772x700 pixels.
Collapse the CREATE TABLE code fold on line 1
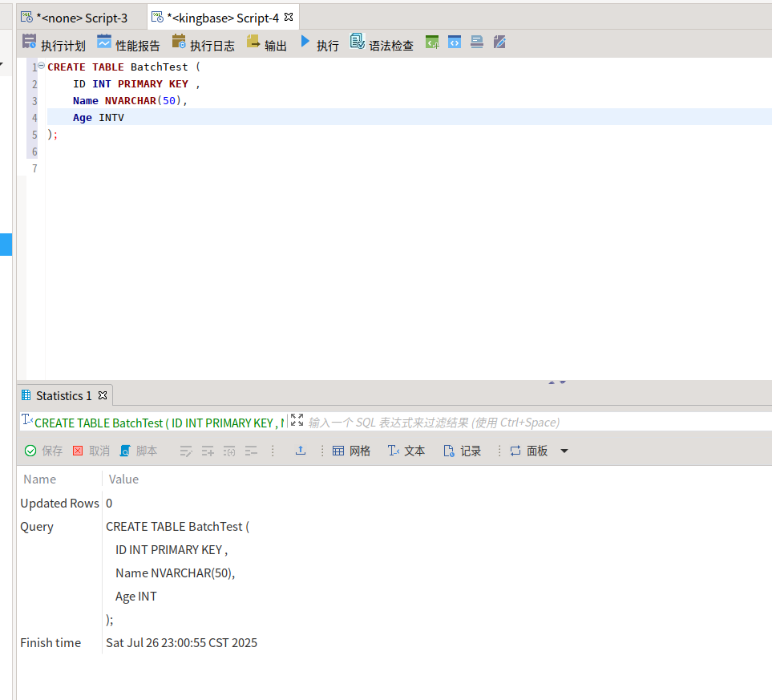(41, 67)
